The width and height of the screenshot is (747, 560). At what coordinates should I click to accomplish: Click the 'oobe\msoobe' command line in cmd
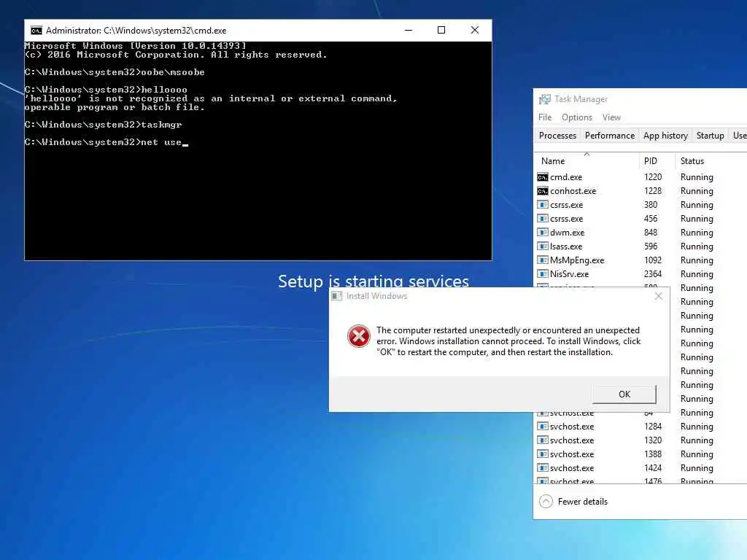[115, 72]
